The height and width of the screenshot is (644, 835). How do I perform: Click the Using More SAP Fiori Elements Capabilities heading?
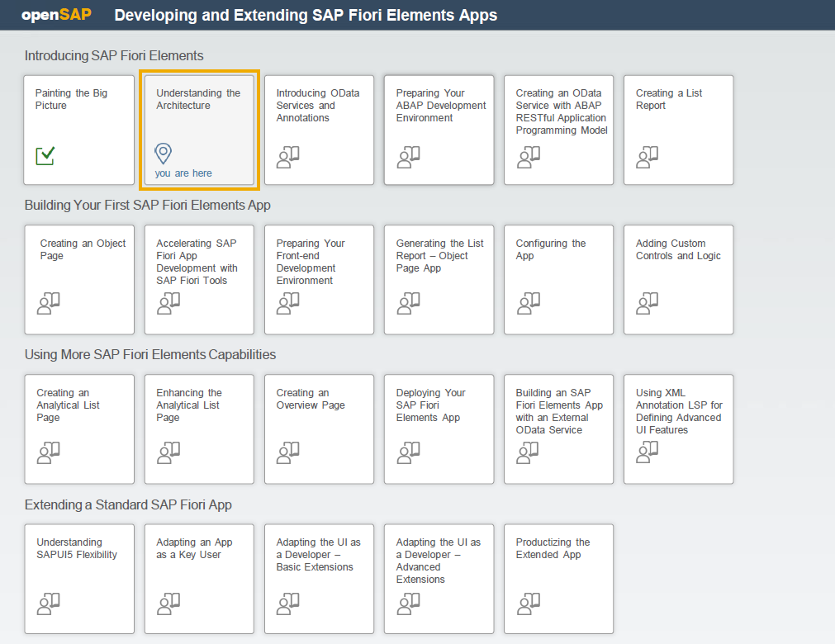click(150, 354)
